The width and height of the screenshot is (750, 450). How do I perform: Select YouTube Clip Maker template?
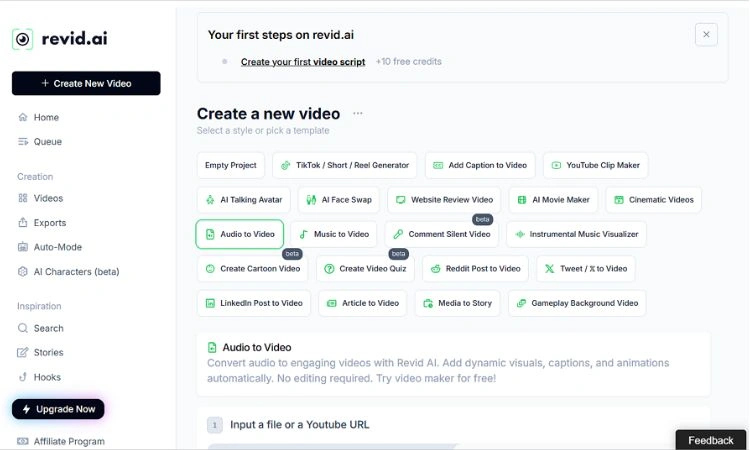pos(596,165)
